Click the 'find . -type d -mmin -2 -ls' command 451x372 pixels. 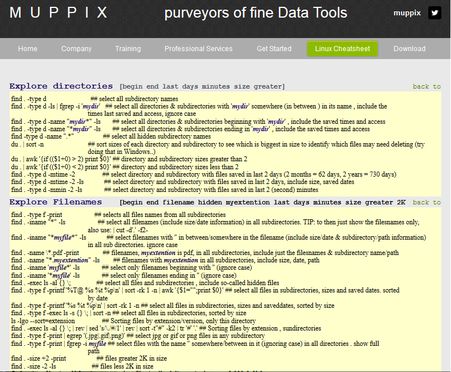click(47, 190)
